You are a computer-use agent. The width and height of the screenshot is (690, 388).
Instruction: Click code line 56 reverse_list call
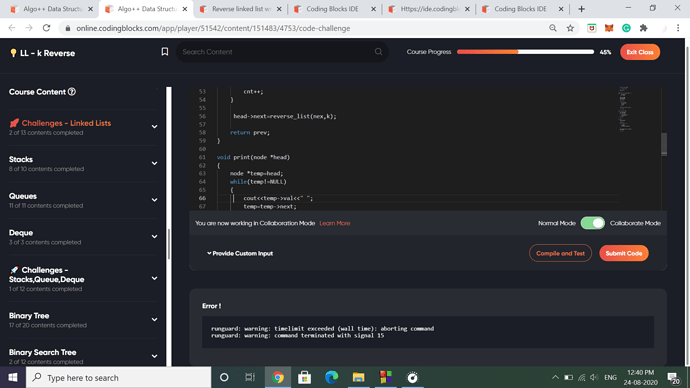tap(285, 116)
